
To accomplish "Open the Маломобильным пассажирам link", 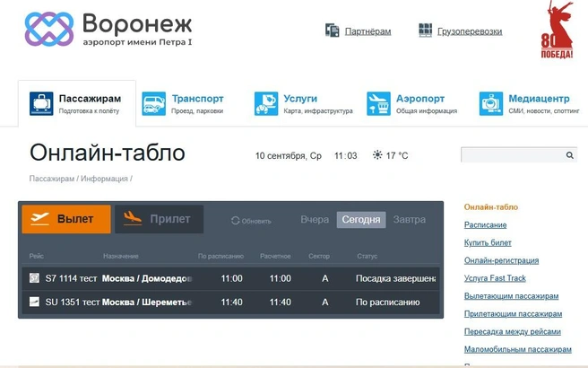I will (x=517, y=349).
